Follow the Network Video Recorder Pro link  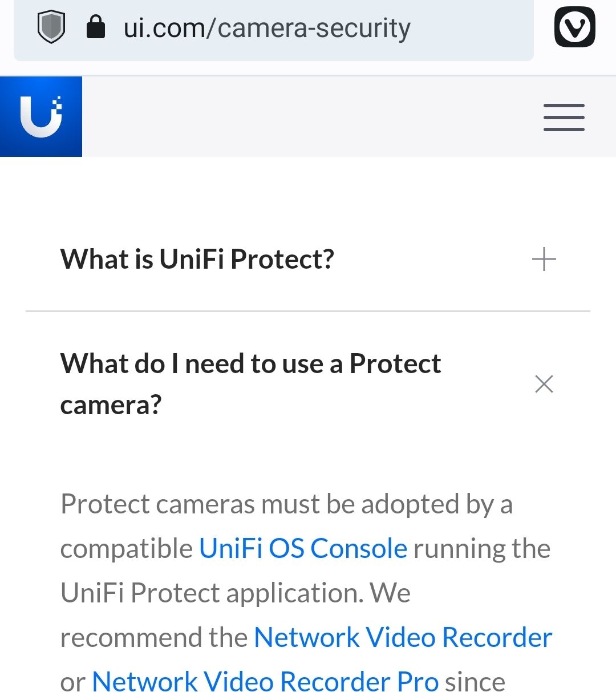(265, 681)
